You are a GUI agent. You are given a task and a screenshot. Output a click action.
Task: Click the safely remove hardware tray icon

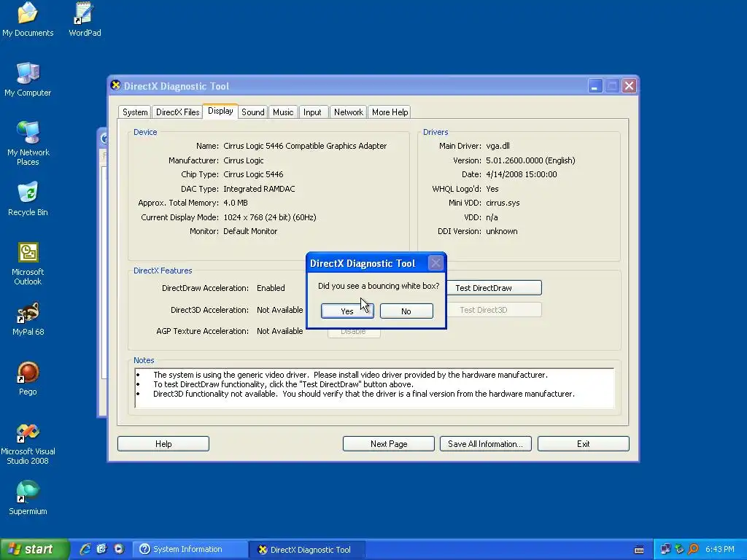pos(679,550)
